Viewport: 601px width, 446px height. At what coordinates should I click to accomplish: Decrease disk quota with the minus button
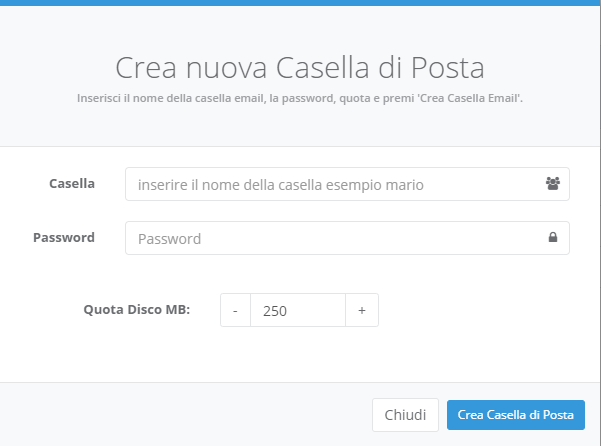point(235,310)
